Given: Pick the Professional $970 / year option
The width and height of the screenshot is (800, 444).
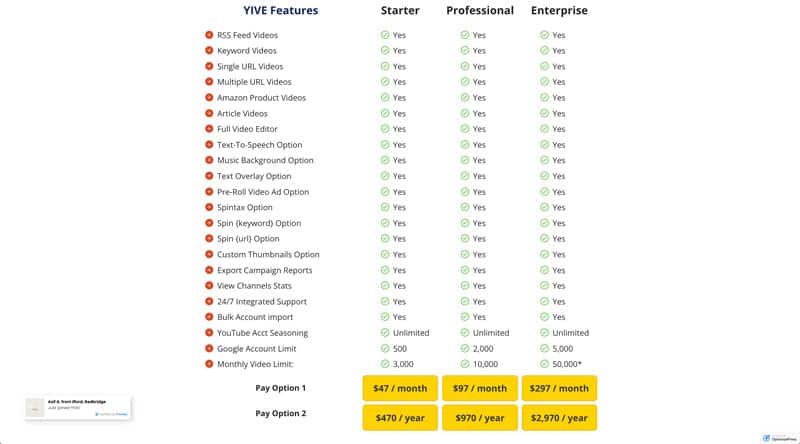Looking at the screenshot, I should point(480,418).
